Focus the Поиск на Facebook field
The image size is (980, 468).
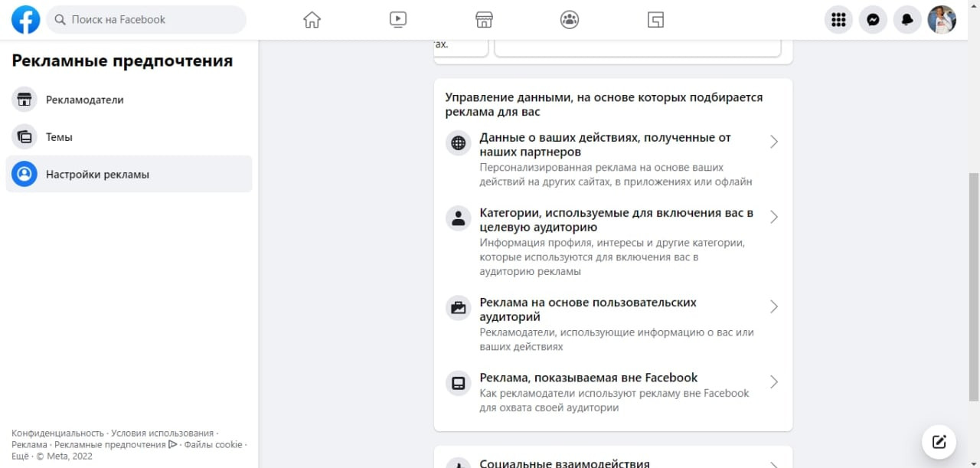pyautogui.click(x=146, y=20)
